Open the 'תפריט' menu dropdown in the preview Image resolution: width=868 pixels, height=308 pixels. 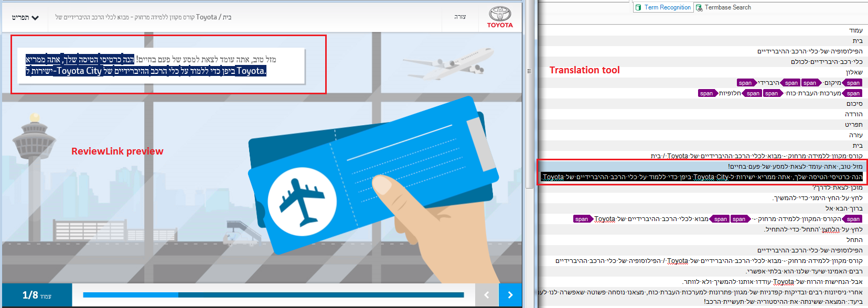(x=25, y=17)
